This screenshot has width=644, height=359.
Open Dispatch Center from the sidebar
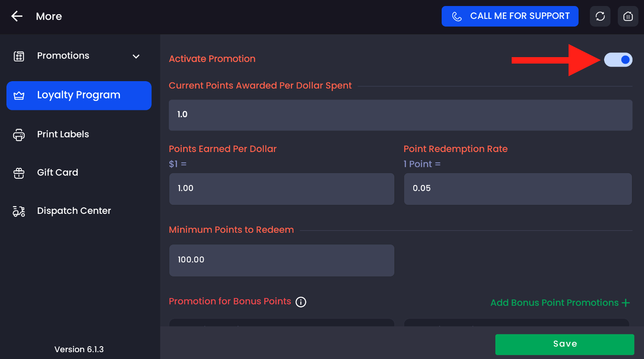(74, 211)
